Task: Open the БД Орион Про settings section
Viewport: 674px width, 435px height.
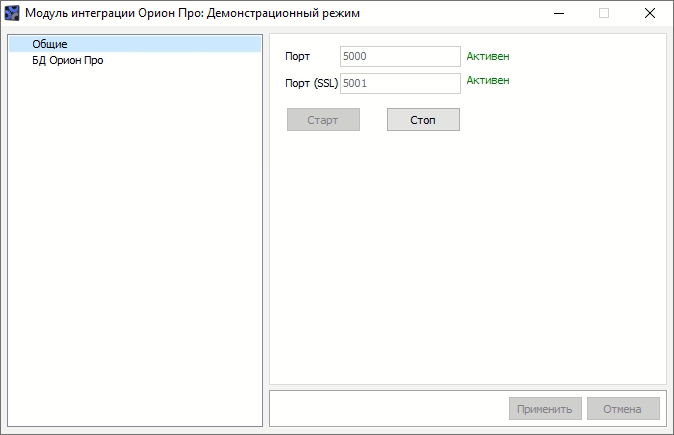Action: (67, 60)
